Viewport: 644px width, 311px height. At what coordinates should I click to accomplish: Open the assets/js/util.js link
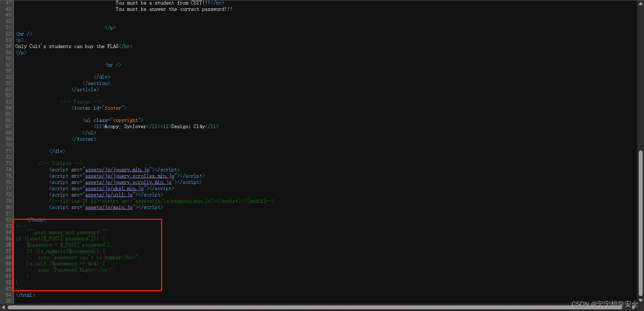(x=109, y=195)
